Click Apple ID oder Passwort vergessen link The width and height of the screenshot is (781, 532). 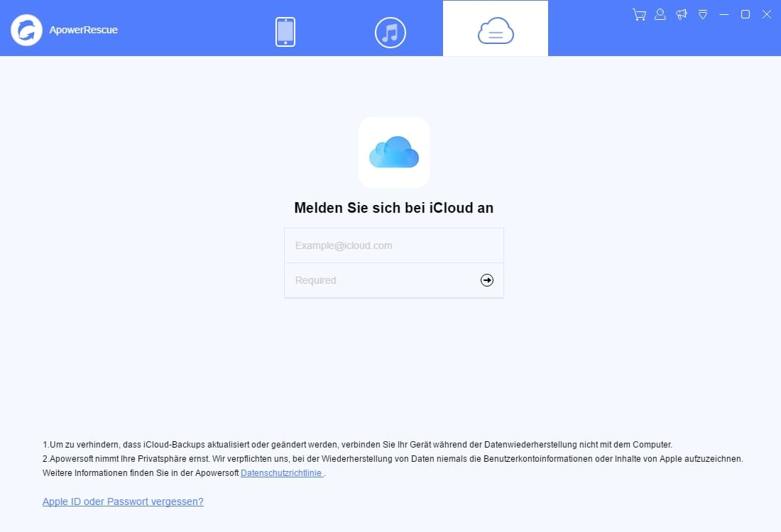tap(123, 501)
